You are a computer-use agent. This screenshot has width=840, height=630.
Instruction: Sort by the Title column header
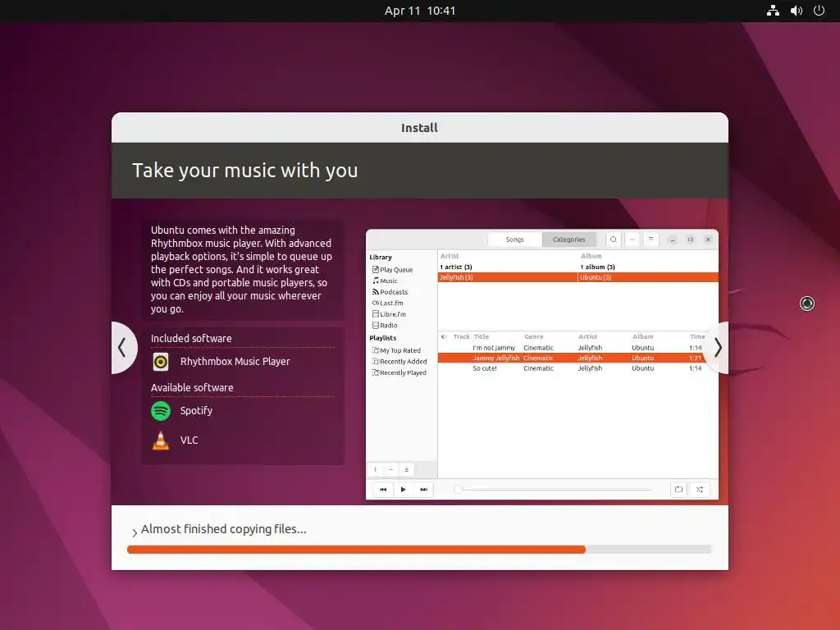[482, 337]
